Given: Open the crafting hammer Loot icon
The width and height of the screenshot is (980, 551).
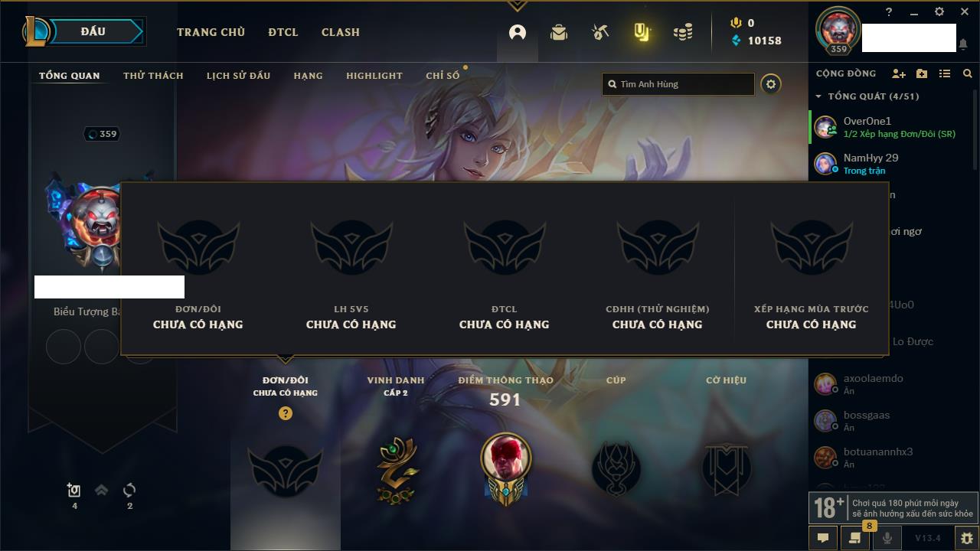Looking at the screenshot, I should [600, 32].
